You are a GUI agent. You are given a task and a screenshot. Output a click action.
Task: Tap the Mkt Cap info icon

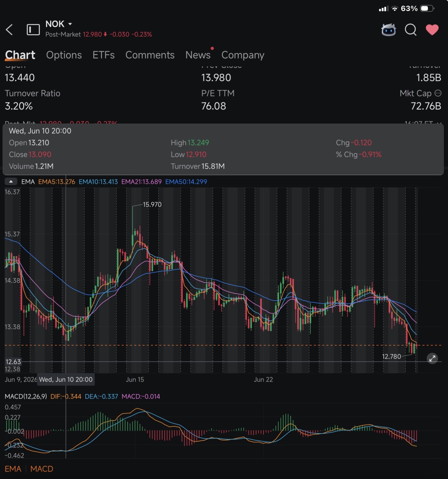tap(438, 93)
